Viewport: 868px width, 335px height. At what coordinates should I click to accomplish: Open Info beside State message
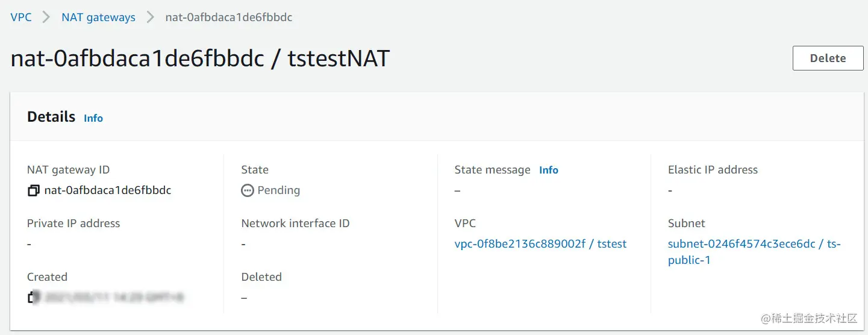[x=549, y=170]
